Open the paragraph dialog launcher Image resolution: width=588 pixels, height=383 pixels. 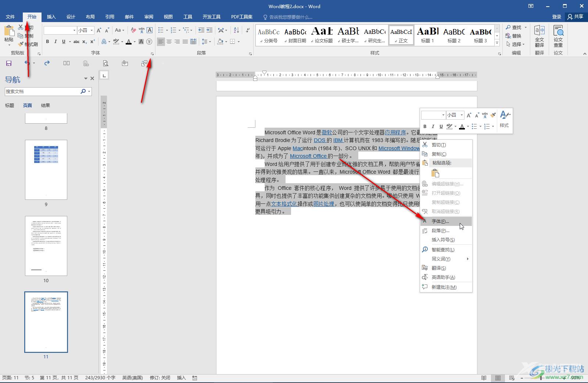(251, 54)
